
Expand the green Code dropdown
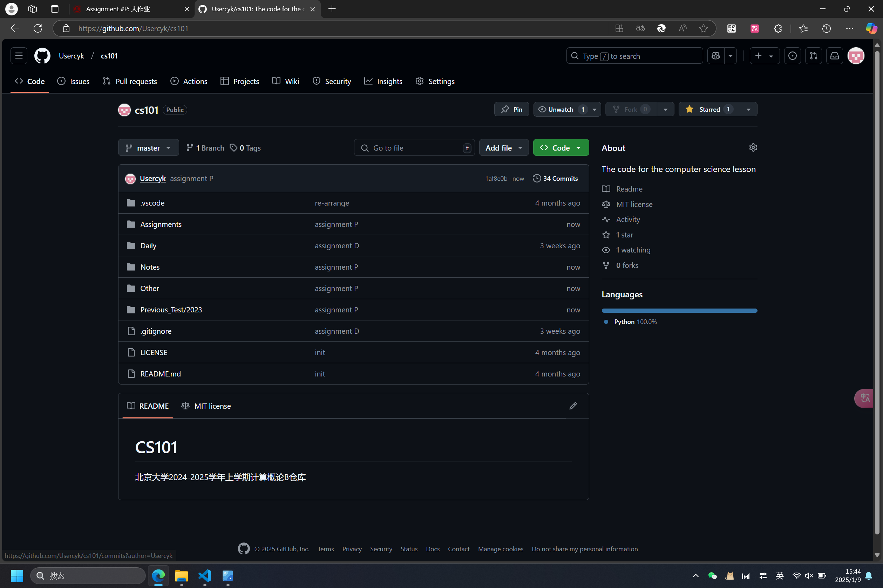(561, 148)
